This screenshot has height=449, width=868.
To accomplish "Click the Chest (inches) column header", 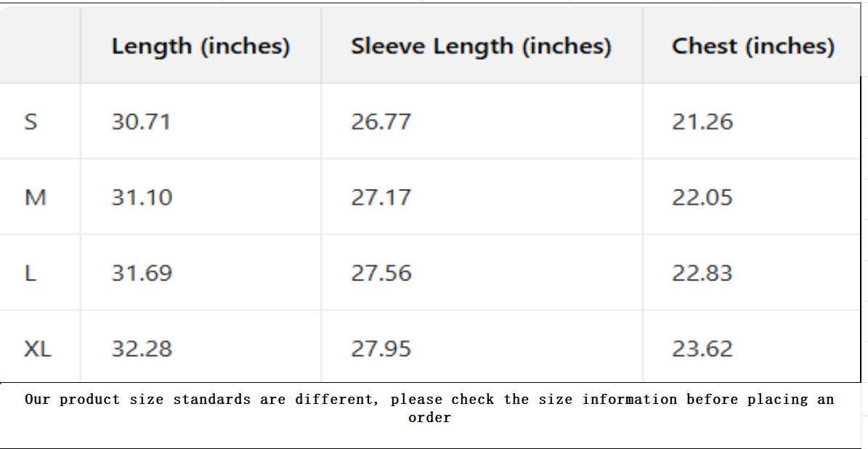I will (753, 46).
